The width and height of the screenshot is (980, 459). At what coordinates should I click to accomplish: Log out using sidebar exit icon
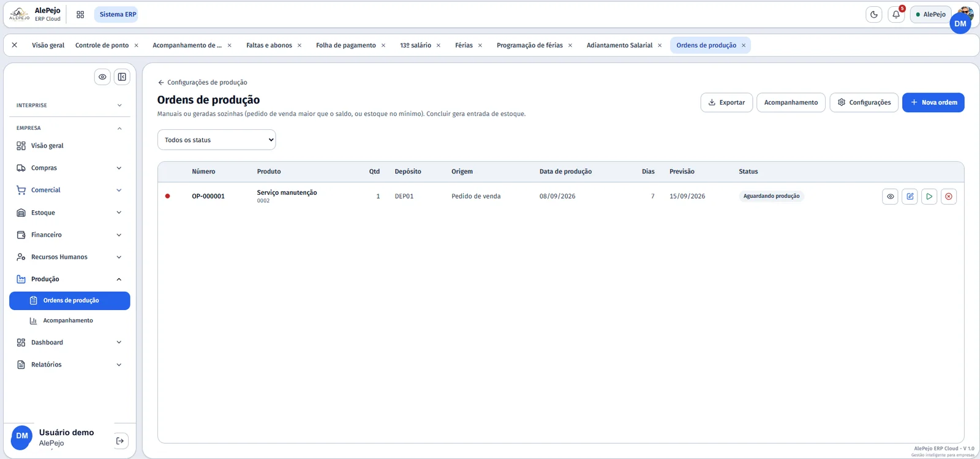click(121, 441)
